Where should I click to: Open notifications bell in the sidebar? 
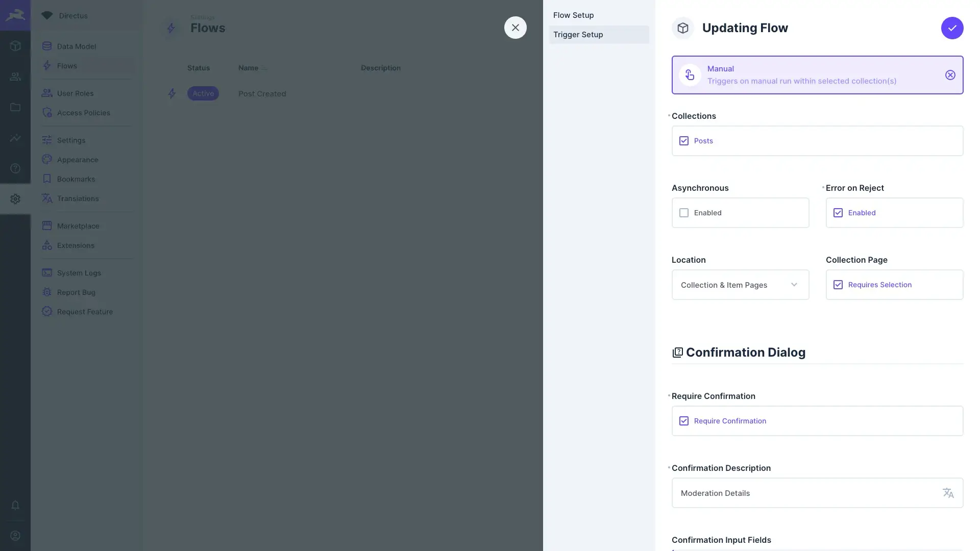tap(15, 505)
